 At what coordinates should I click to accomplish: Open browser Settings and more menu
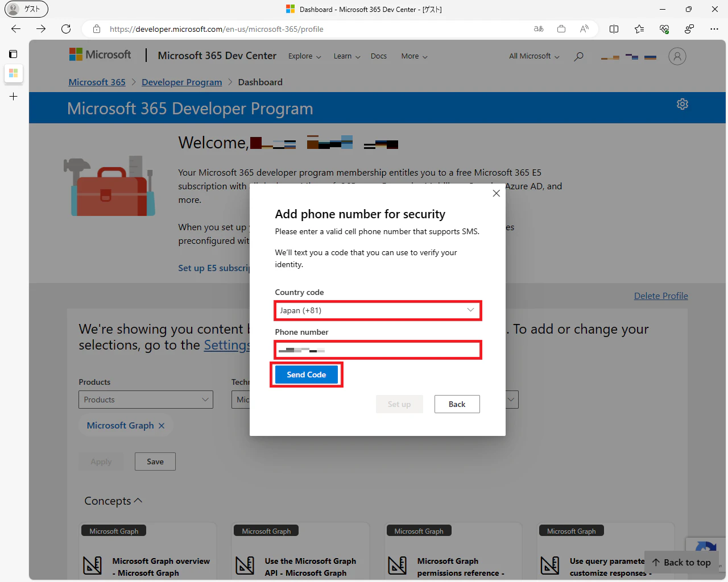[x=714, y=29]
